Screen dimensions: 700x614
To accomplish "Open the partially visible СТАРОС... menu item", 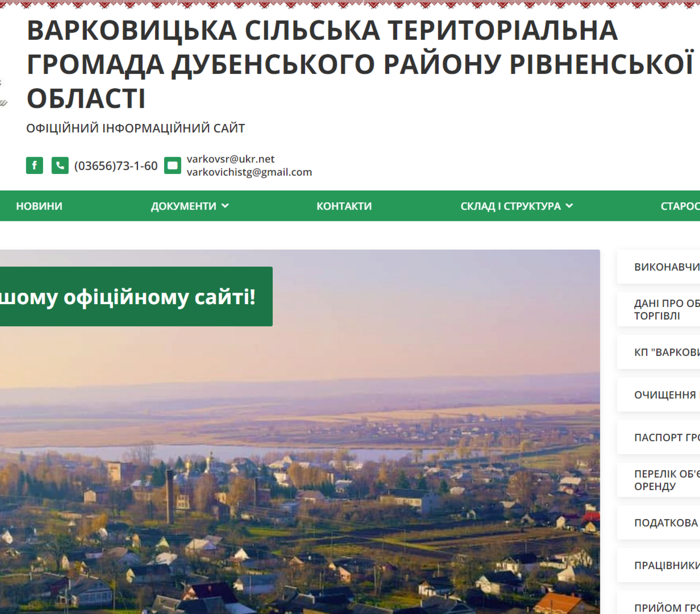I will pos(680,206).
